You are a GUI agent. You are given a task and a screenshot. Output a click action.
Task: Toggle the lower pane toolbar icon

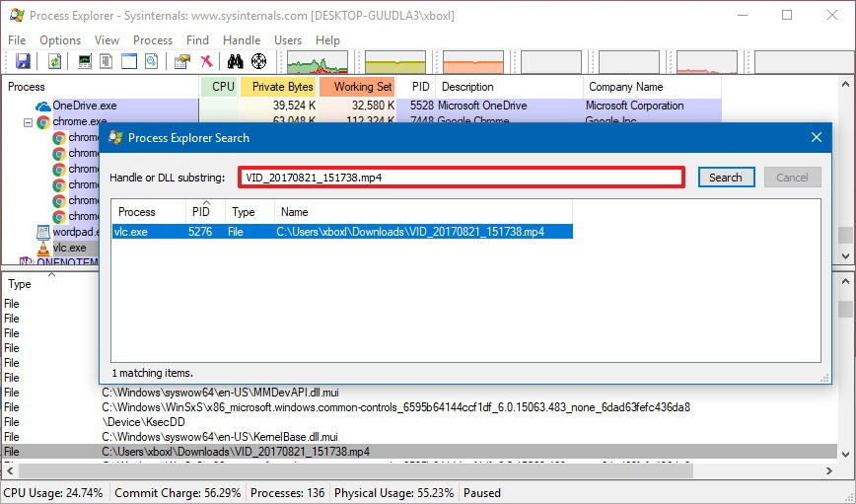pyautogui.click(x=129, y=61)
